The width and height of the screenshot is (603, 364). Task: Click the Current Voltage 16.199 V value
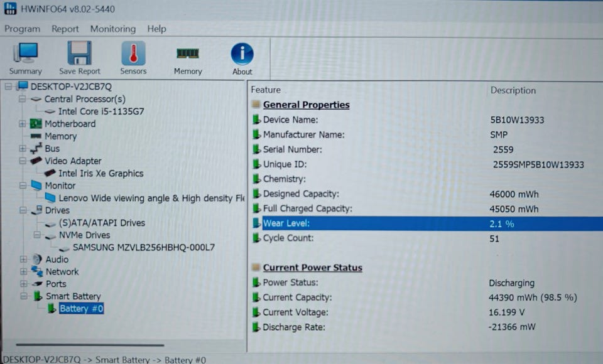pyautogui.click(x=506, y=312)
